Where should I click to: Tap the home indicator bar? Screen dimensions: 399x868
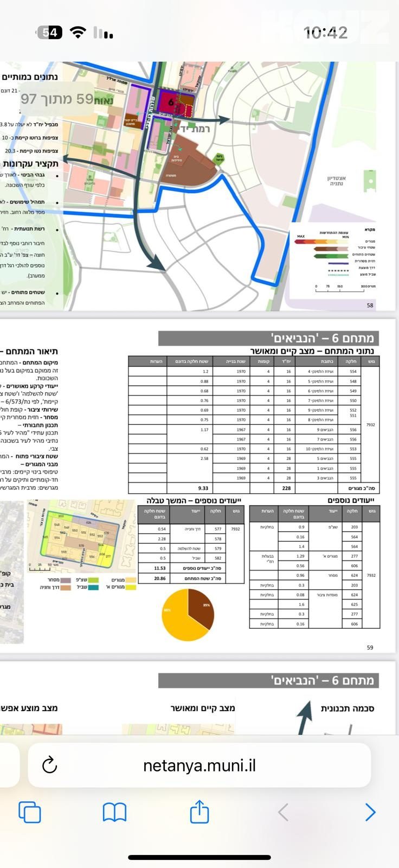click(200, 857)
